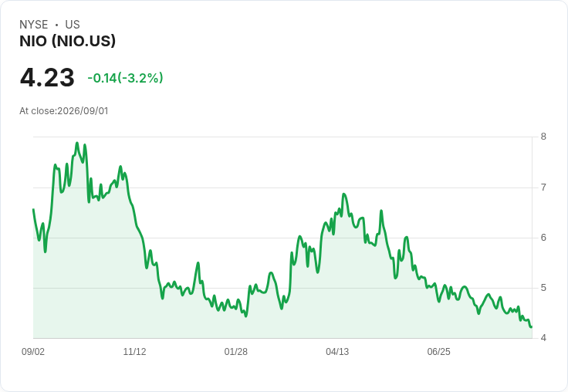This screenshot has width=568, height=392.
Task: Click the April peak on the chart line
Action: click(343, 194)
